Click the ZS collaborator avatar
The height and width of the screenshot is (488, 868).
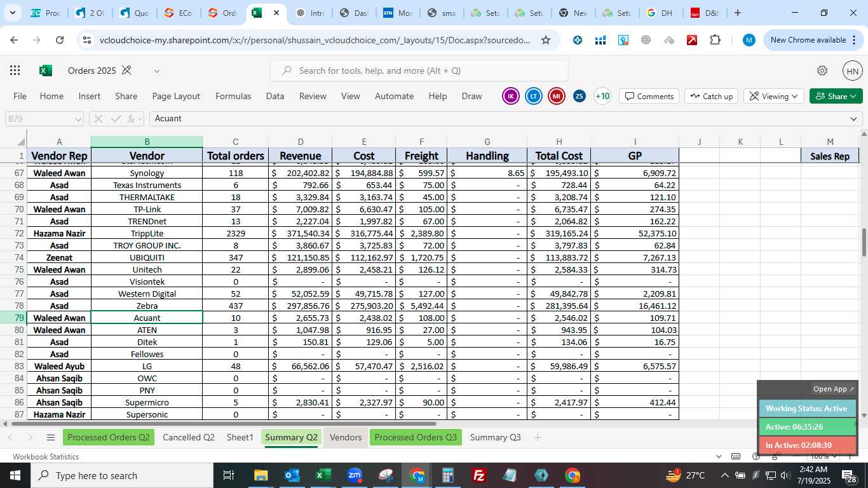tap(579, 96)
